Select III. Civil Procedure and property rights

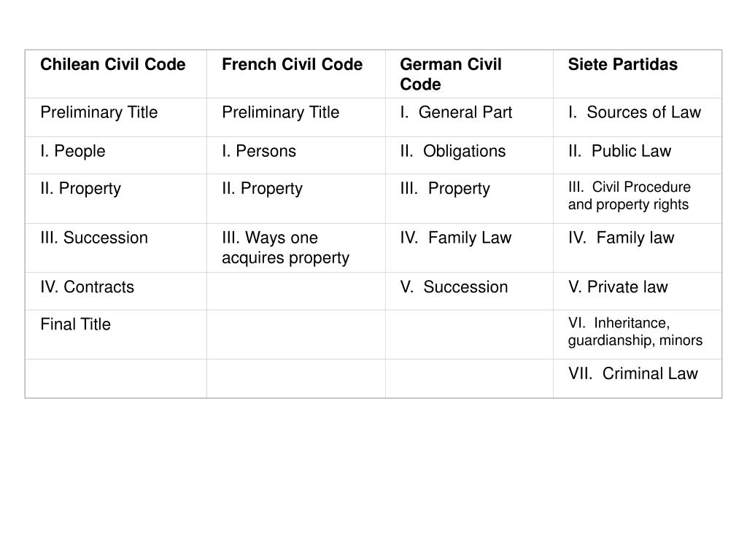(638, 198)
